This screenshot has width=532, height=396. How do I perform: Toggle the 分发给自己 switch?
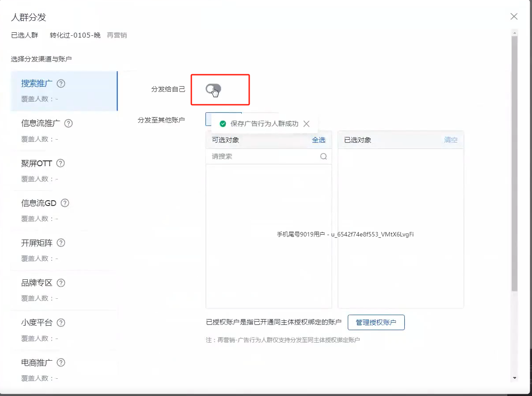(213, 89)
